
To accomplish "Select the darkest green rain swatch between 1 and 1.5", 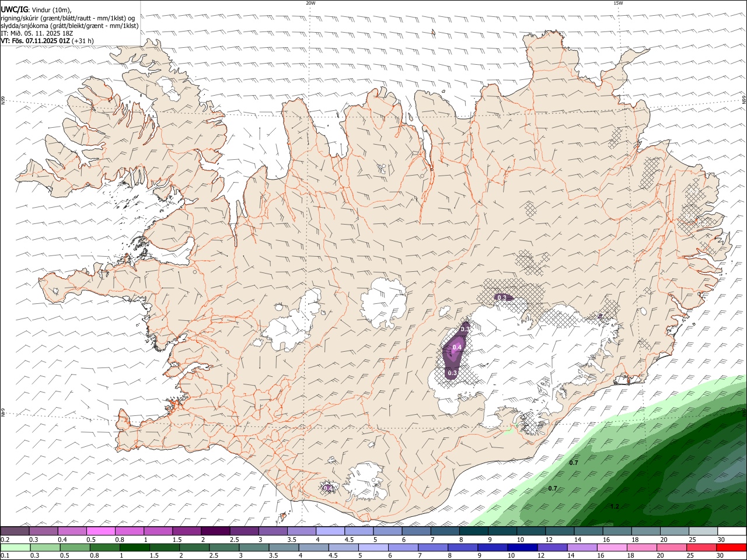I will [x=133, y=548].
